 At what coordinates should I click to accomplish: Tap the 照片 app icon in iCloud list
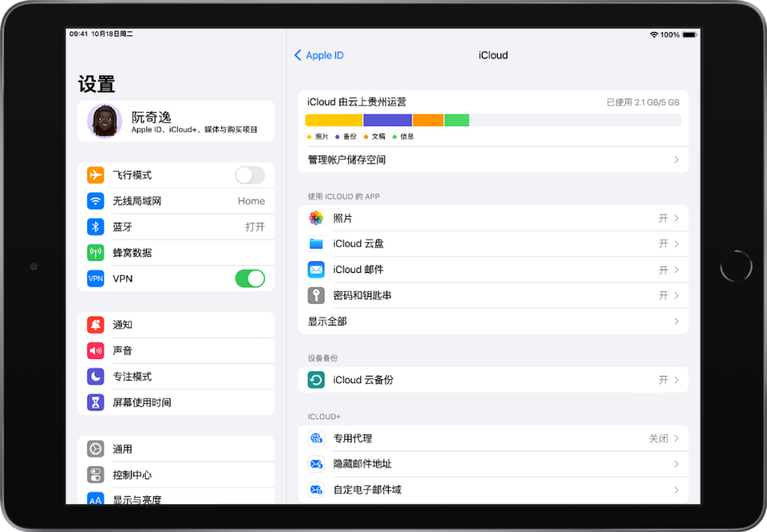point(316,218)
